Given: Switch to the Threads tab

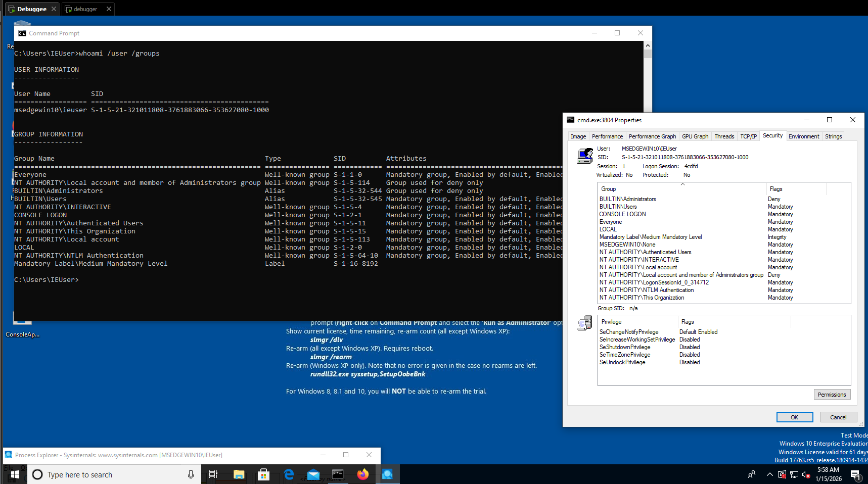Looking at the screenshot, I should (724, 136).
